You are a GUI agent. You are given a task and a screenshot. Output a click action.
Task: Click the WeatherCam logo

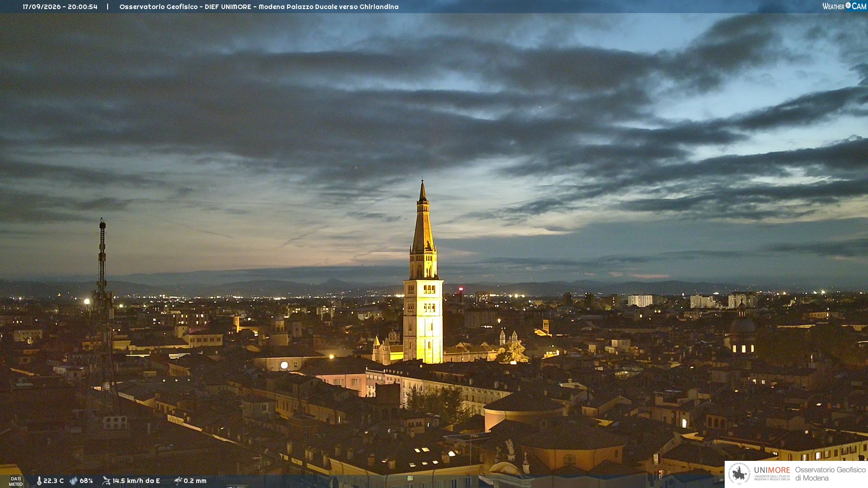pyautogui.click(x=844, y=6)
